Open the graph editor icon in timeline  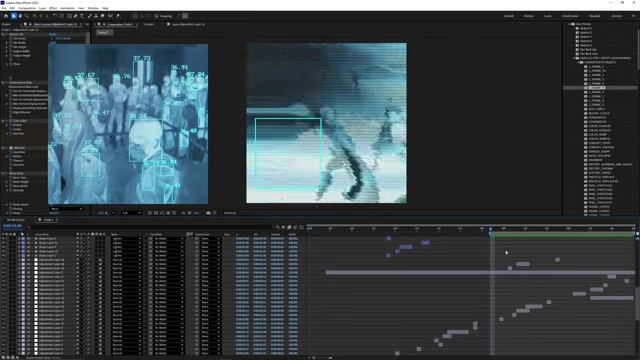tap(302, 227)
